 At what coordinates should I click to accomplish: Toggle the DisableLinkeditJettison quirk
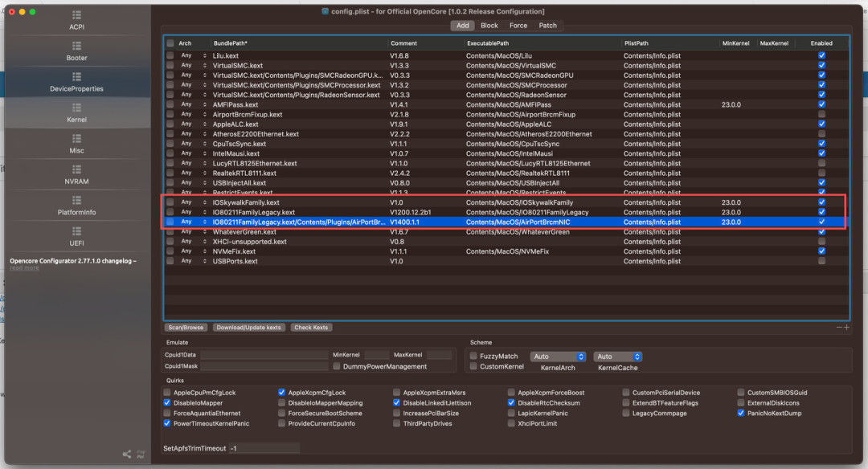coord(396,402)
